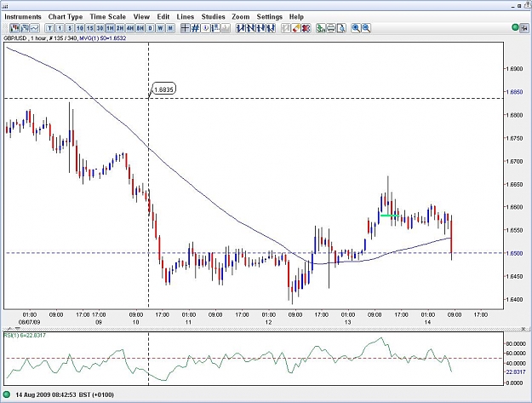This screenshot has height=403, width=532.
Task: Click the greyed-out edit line icon
Action: click(x=286, y=28)
